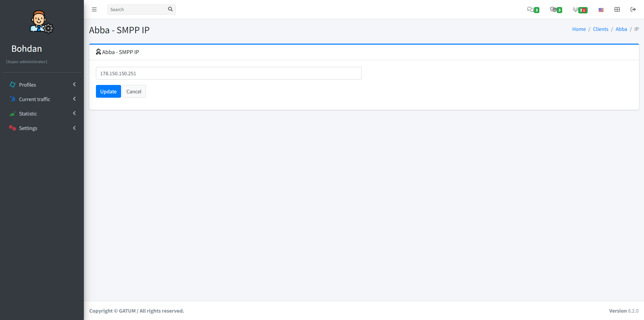
Task: Open the GitLab fox notifications icon
Action: tap(576, 9)
